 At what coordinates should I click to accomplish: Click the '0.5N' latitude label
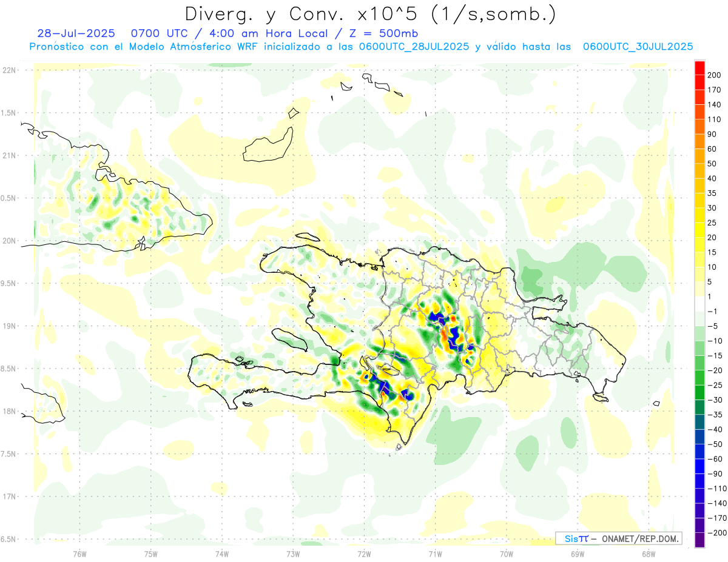point(8,198)
